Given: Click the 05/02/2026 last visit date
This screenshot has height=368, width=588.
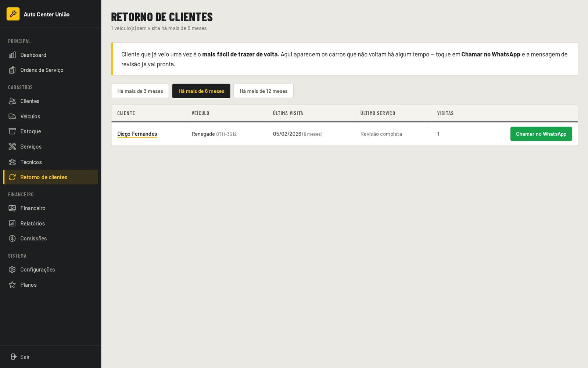Looking at the screenshot, I should point(287,134).
